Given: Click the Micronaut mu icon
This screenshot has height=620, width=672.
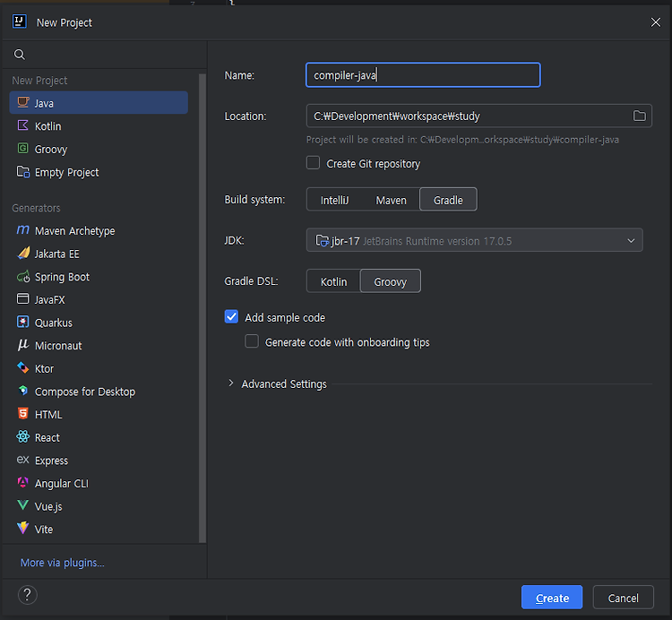Looking at the screenshot, I should coord(22,344).
